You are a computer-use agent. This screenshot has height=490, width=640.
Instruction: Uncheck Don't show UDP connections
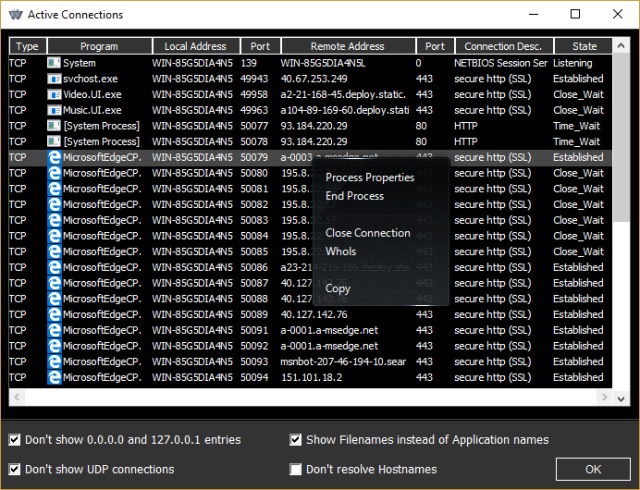pyautogui.click(x=14, y=469)
